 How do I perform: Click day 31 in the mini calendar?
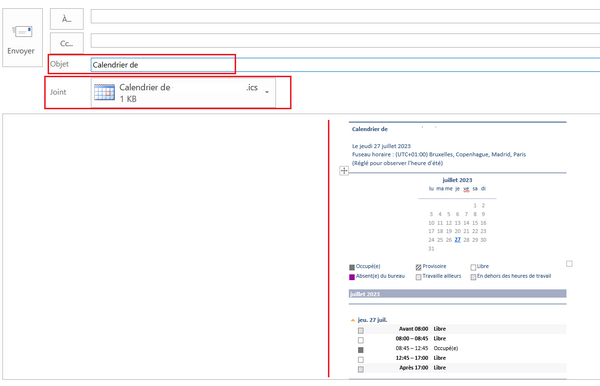(x=431, y=249)
